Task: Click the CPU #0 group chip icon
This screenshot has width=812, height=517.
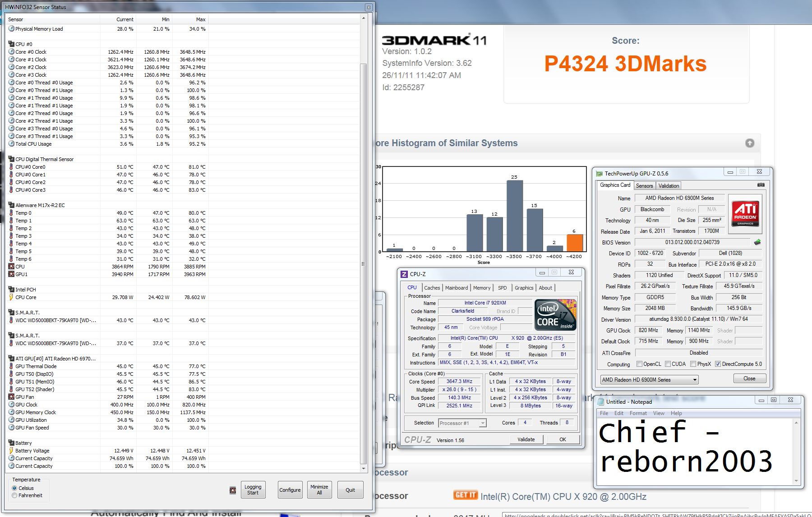Action: (11, 44)
